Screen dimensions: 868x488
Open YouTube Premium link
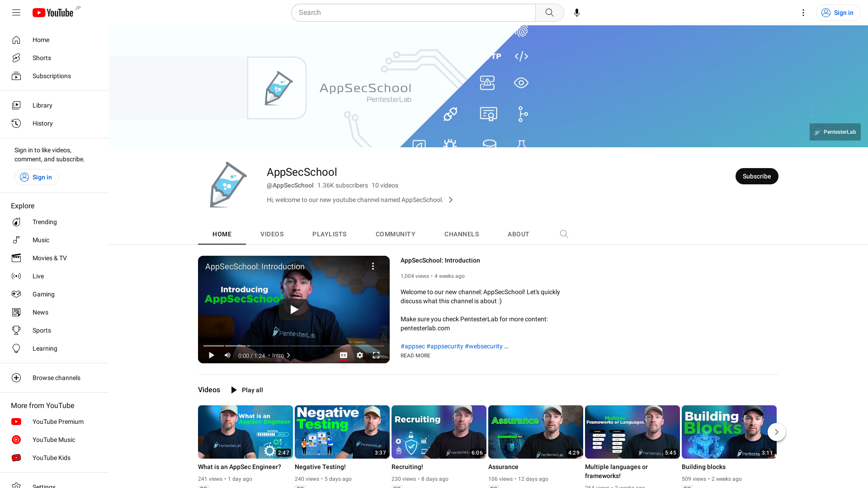[x=54, y=422]
